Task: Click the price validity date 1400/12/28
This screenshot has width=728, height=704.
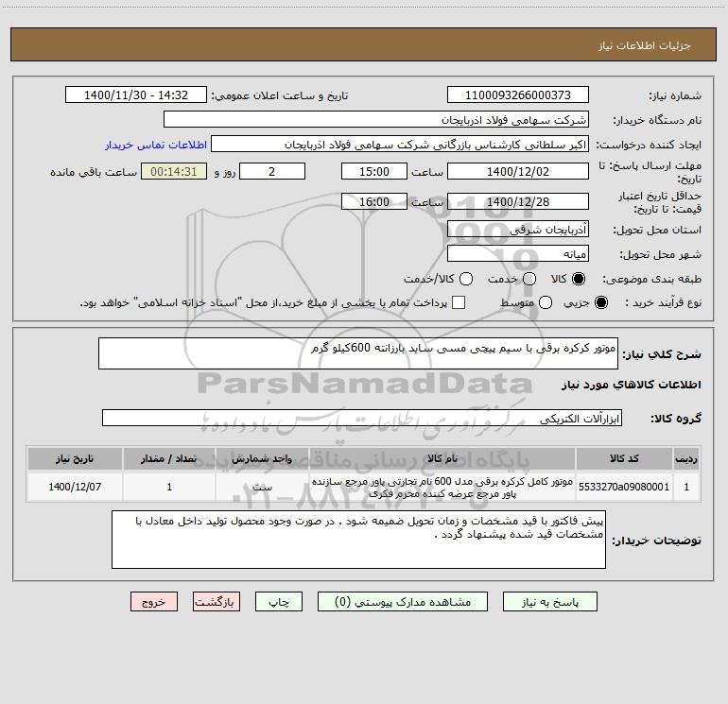Action: tap(518, 202)
